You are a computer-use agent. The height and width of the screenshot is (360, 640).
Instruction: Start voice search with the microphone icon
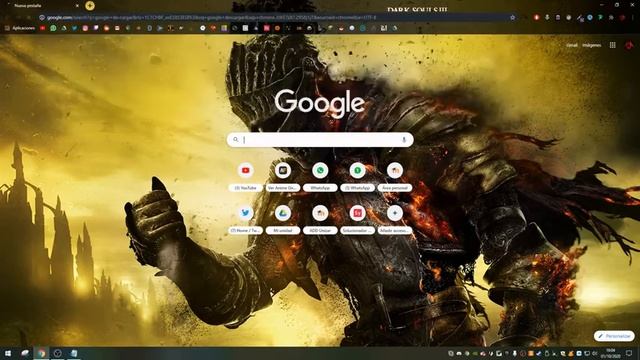pos(404,140)
